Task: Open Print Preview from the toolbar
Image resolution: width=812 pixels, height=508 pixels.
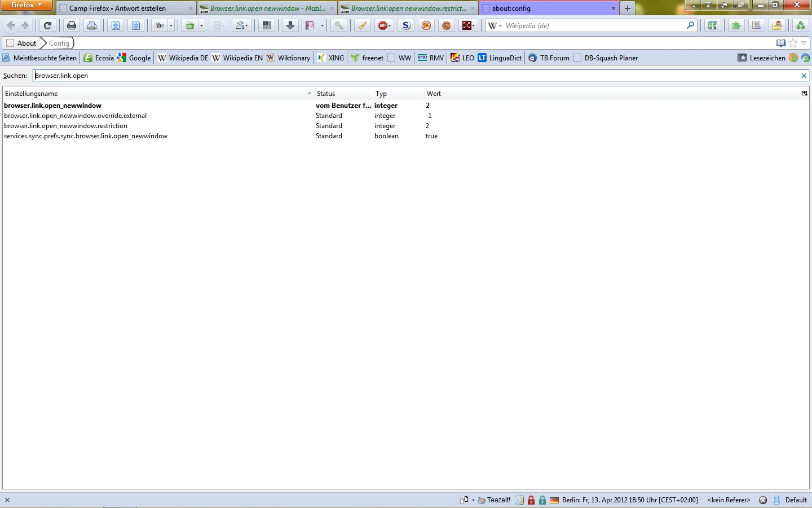Action: (x=92, y=25)
